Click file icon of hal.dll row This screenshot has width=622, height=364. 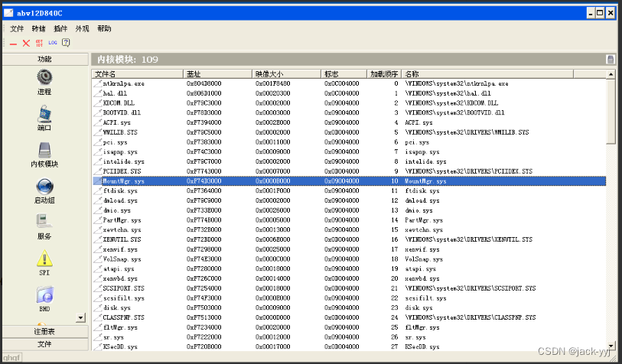(x=98, y=93)
